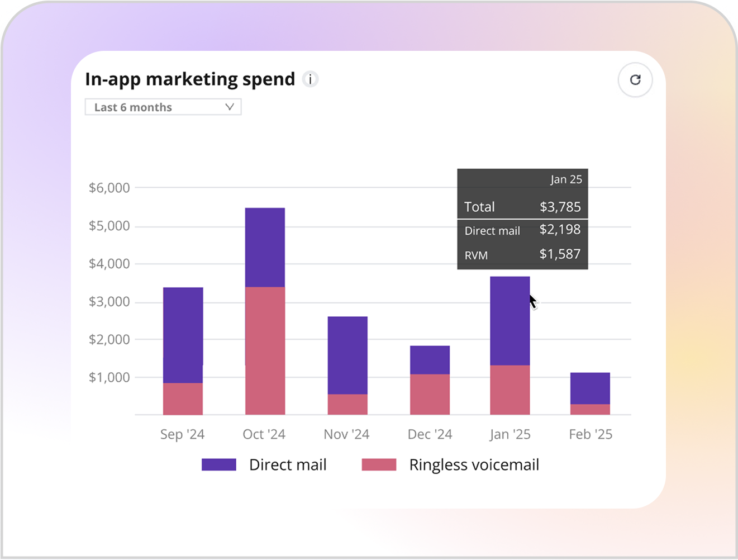This screenshot has height=560, width=738.
Task: Select Nov '24 Ringless voicemail bar segment
Action: [x=347, y=405]
